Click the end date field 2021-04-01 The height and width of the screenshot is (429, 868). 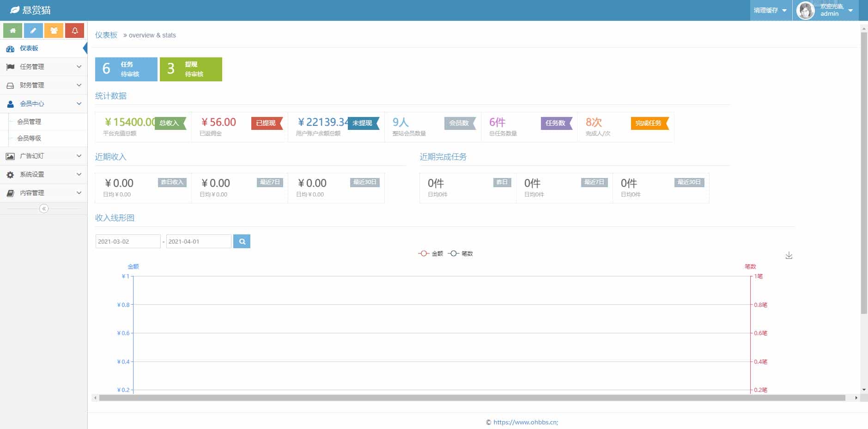click(x=199, y=241)
